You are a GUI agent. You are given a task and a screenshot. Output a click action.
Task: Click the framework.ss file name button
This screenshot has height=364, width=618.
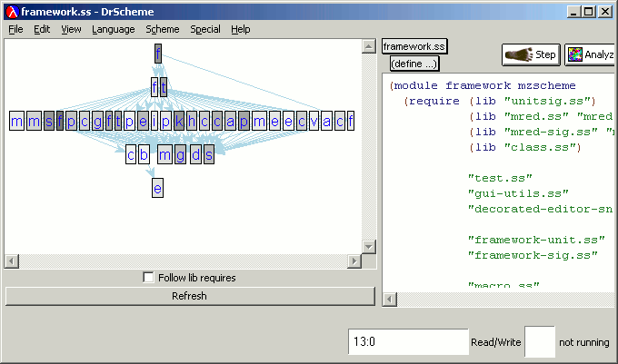(414, 46)
